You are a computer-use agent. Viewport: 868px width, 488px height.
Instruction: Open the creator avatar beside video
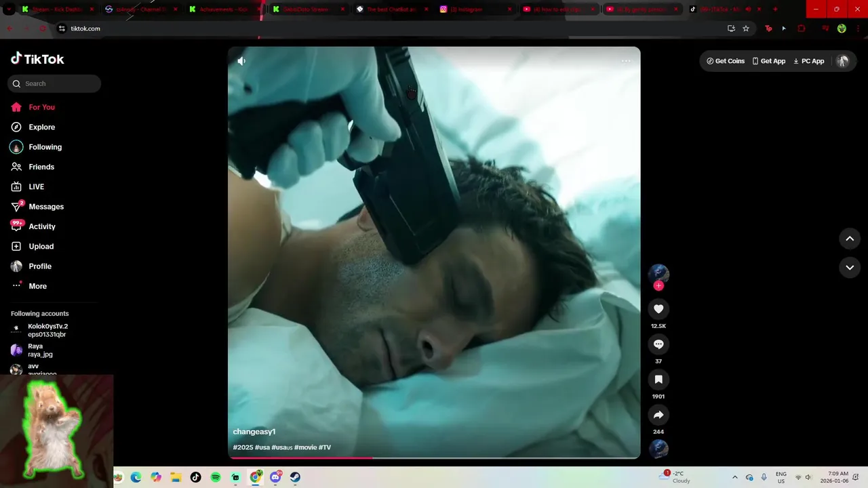coord(658,274)
